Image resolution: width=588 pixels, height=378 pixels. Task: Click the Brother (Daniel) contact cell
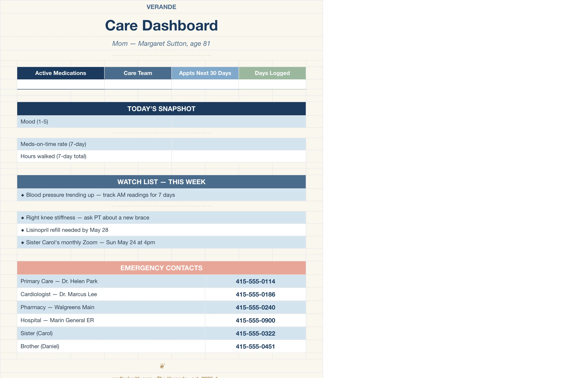click(111, 346)
